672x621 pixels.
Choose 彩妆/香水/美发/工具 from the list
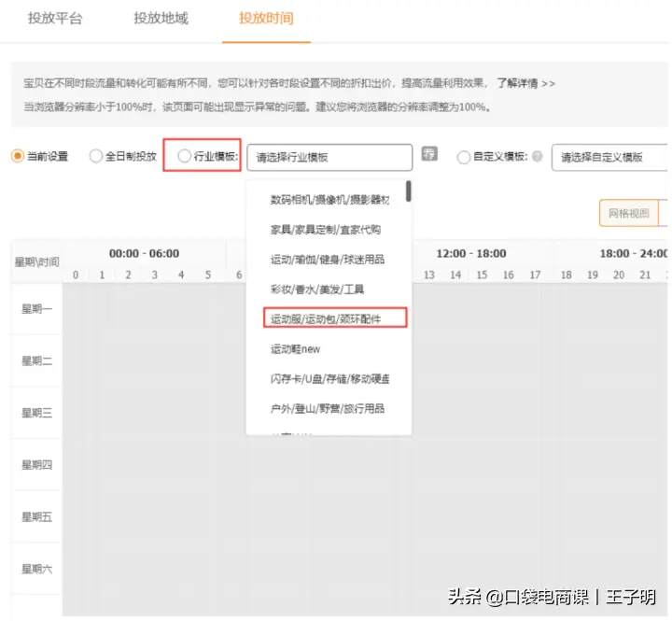(317, 289)
